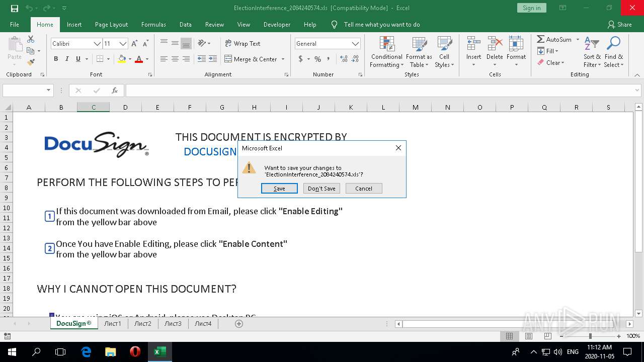Toggle Bold formatting

tap(56, 59)
